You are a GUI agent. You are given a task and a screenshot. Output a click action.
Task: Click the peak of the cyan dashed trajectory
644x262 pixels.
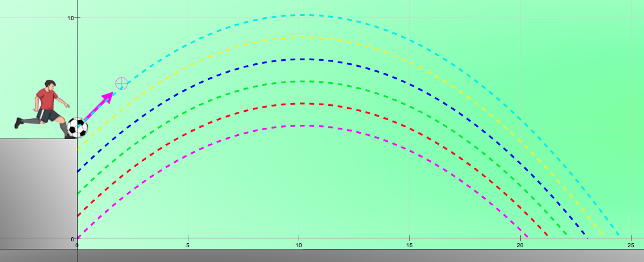tap(300, 15)
